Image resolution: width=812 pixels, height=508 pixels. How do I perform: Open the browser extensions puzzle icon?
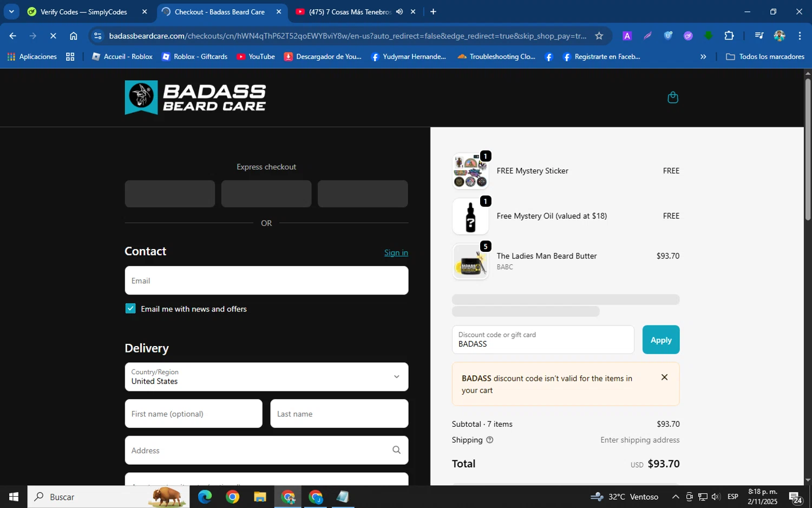click(x=729, y=36)
